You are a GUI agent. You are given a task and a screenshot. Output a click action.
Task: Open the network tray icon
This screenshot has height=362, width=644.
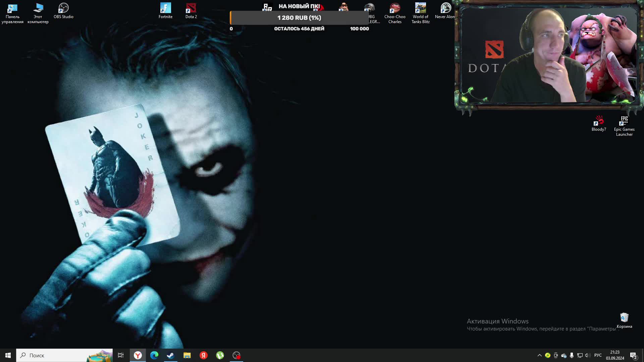pos(580,355)
